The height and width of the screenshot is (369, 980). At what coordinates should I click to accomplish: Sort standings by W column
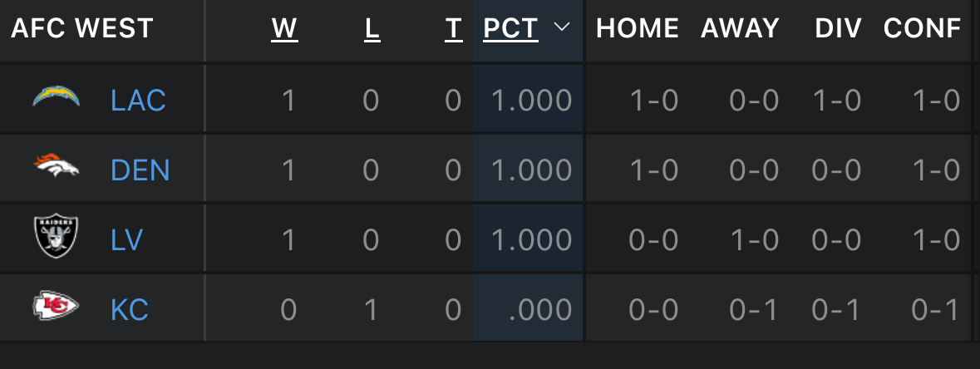[x=284, y=28]
